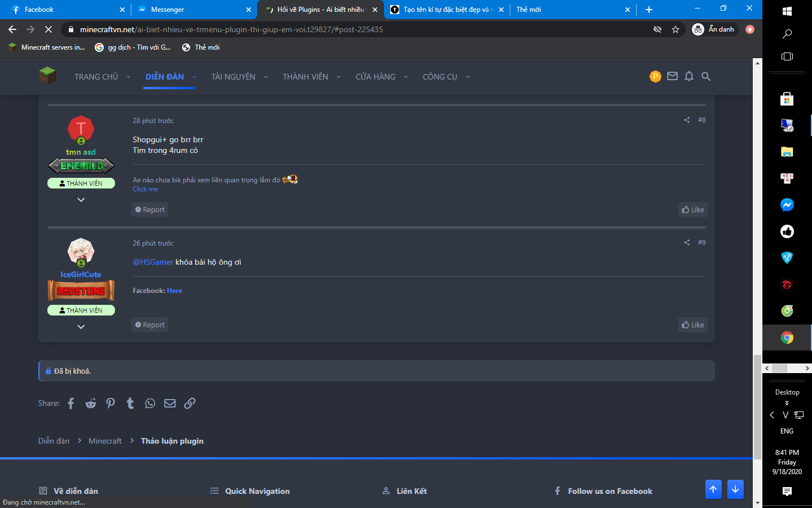Expand the CỬA HÀNG dropdown arrow
This screenshot has height=508, width=812.
406,77
